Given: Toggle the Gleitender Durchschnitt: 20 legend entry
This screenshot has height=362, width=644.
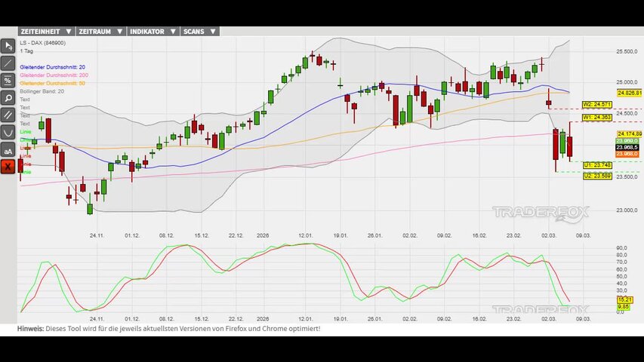Looking at the screenshot, I should [52, 67].
